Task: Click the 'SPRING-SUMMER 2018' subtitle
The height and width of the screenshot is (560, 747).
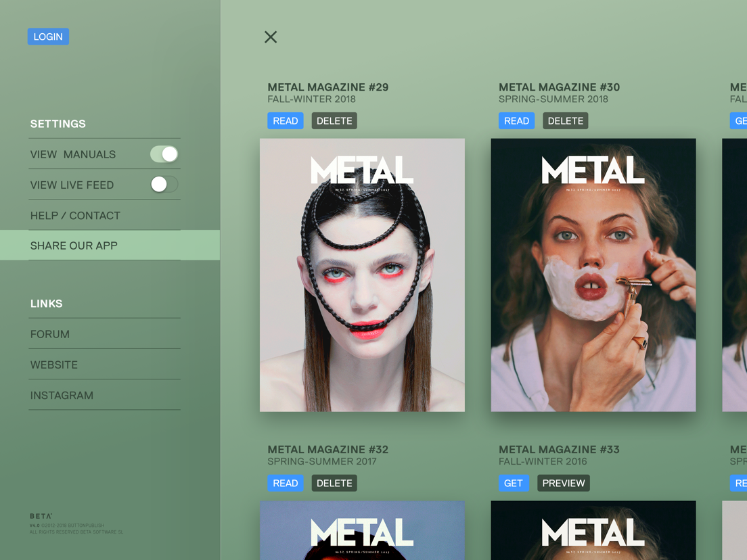Action: tap(553, 99)
